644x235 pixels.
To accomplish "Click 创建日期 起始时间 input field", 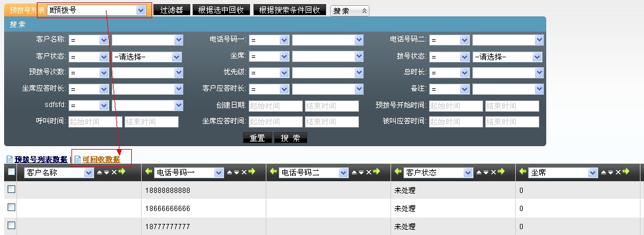I will 276,106.
